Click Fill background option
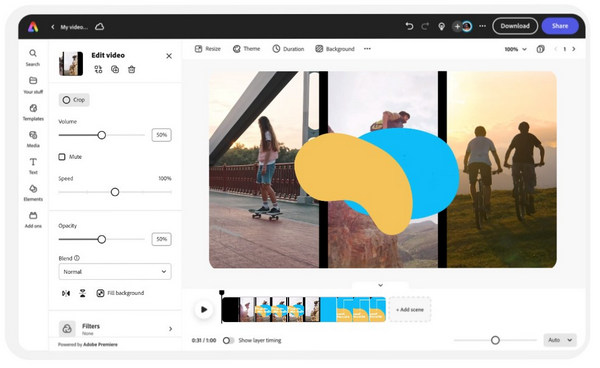Image resolution: width=600 pixels, height=368 pixels. point(120,293)
